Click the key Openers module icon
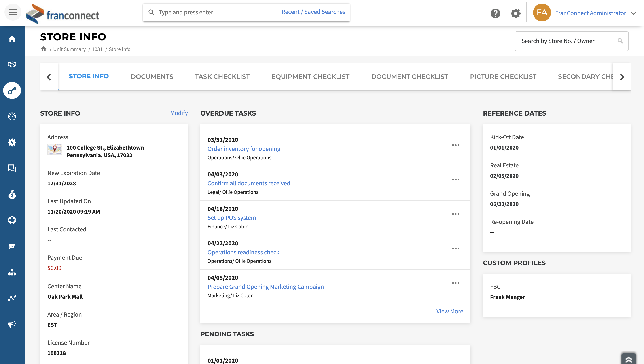 click(12, 90)
